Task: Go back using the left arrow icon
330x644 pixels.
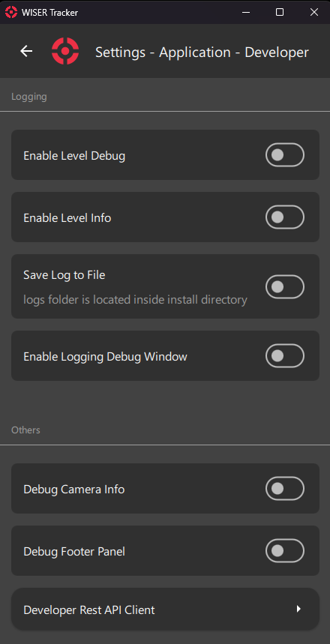Action: coord(26,51)
